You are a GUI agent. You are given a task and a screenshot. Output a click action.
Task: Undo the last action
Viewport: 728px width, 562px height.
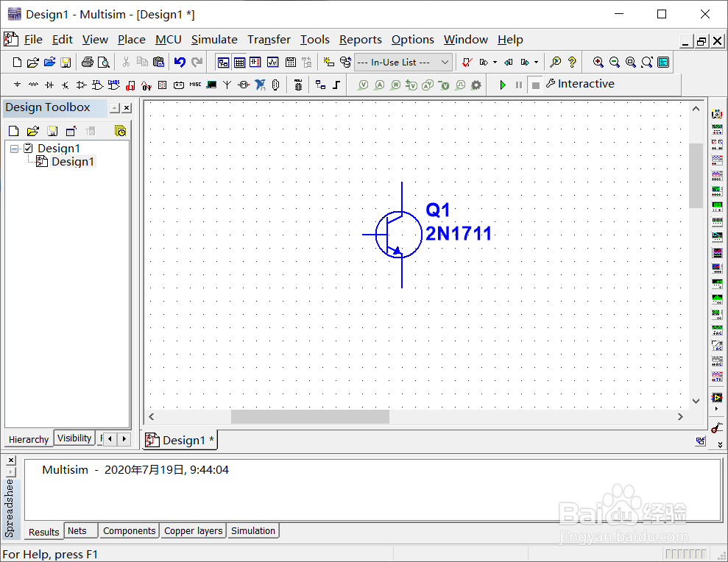pyautogui.click(x=180, y=63)
